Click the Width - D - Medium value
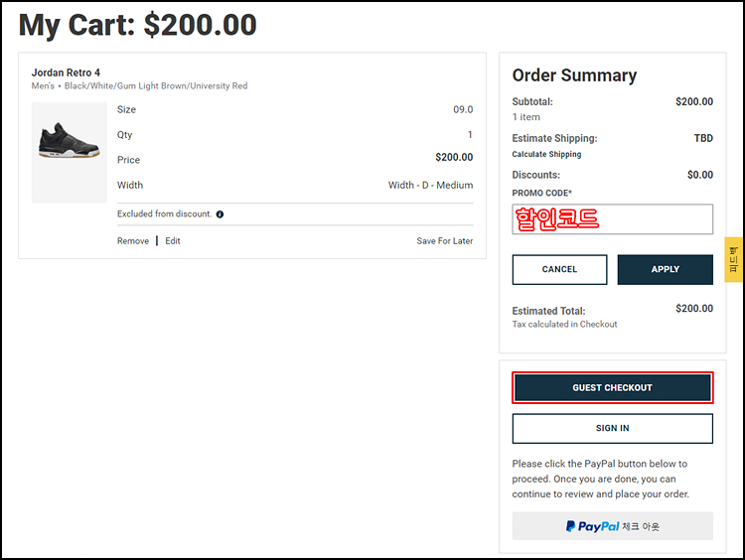The image size is (745, 560). [430, 185]
